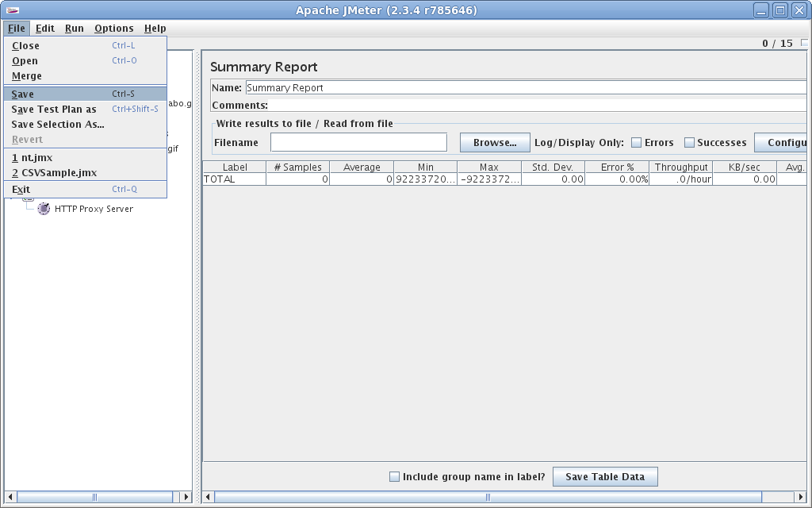Click the KB/sec column header
812x508 pixels.
click(745, 167)
